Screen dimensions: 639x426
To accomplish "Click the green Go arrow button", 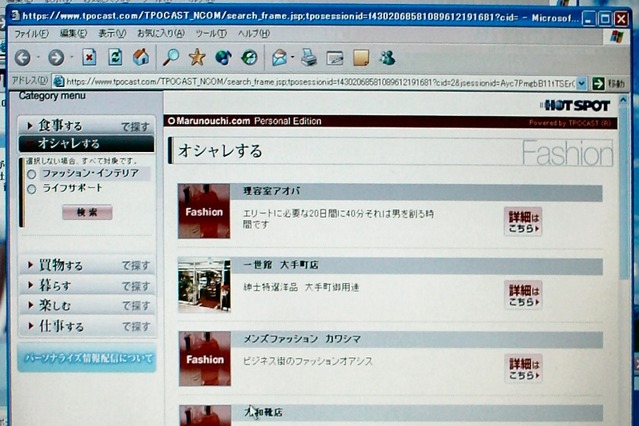I will pos(598,84).
